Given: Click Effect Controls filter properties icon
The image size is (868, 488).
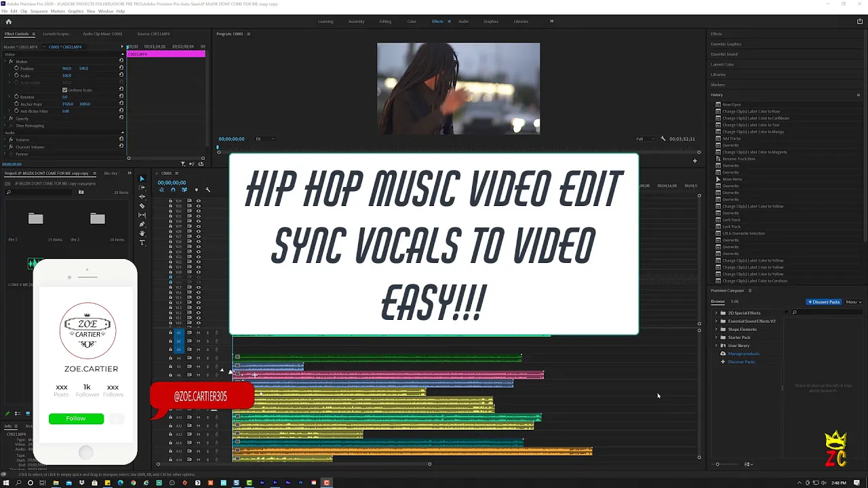Looking at the screenshot, I should [x=183, y=163].
